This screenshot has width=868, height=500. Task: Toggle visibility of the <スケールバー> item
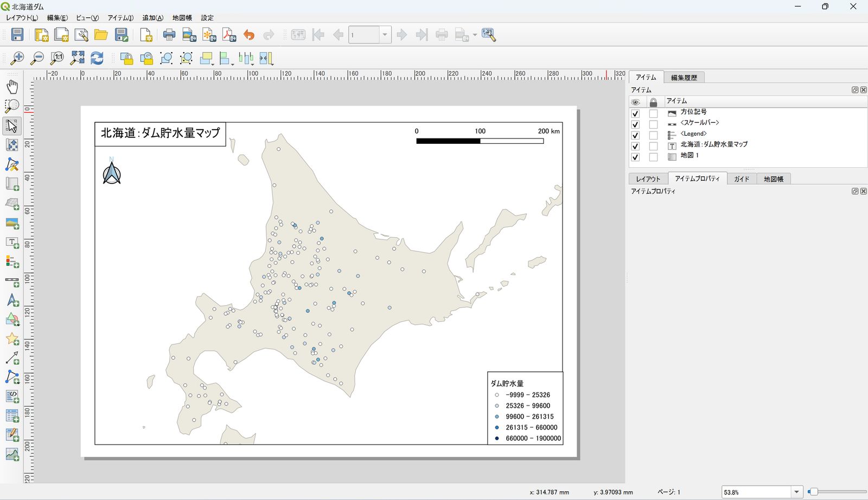click(x=635, y=124)
